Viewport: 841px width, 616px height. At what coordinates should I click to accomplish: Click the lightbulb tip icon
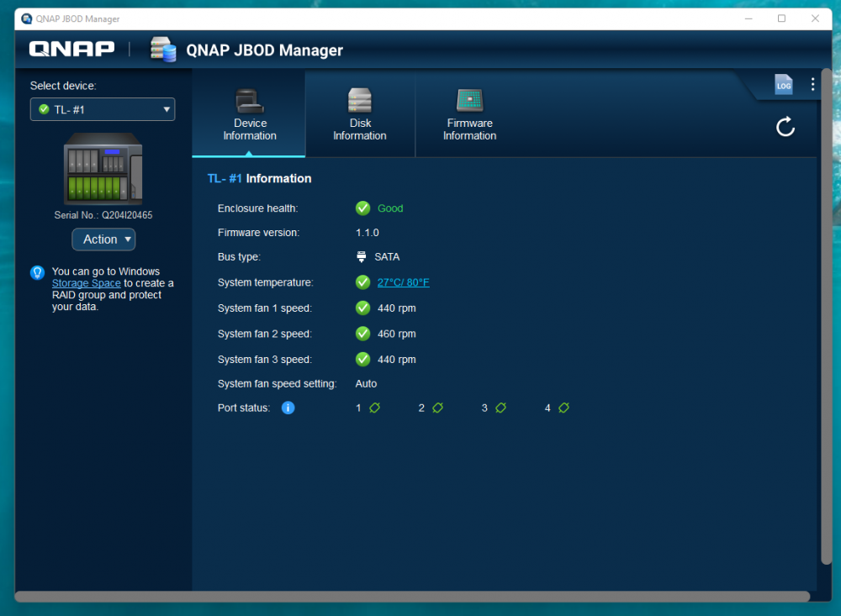tap(38, 273)
